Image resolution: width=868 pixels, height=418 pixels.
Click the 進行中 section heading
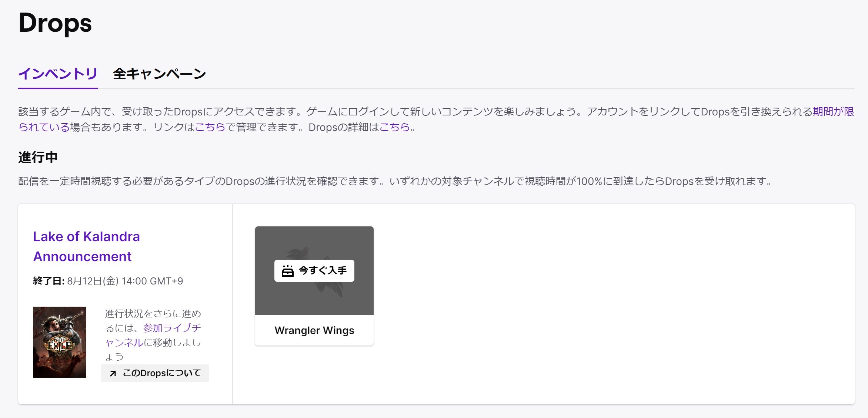click(38, 157)
